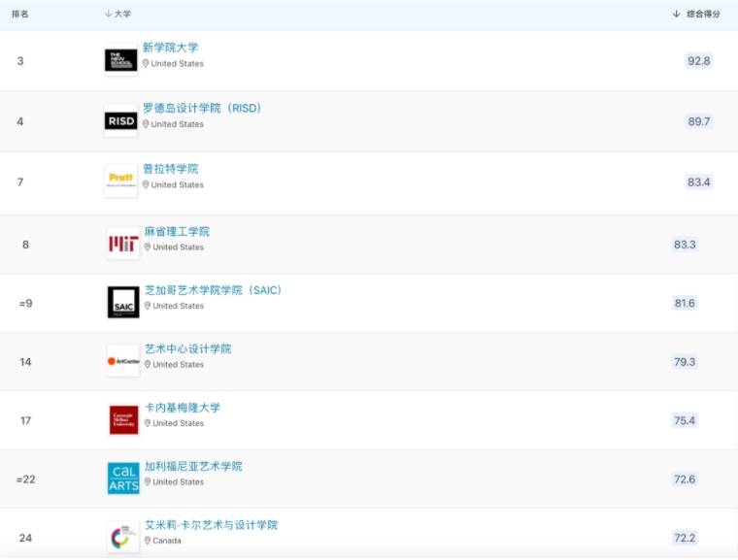The width and height of the screenshot is (738, 560).
Task: Click rank number 24 in ranking column
Action: coord(25,538)
